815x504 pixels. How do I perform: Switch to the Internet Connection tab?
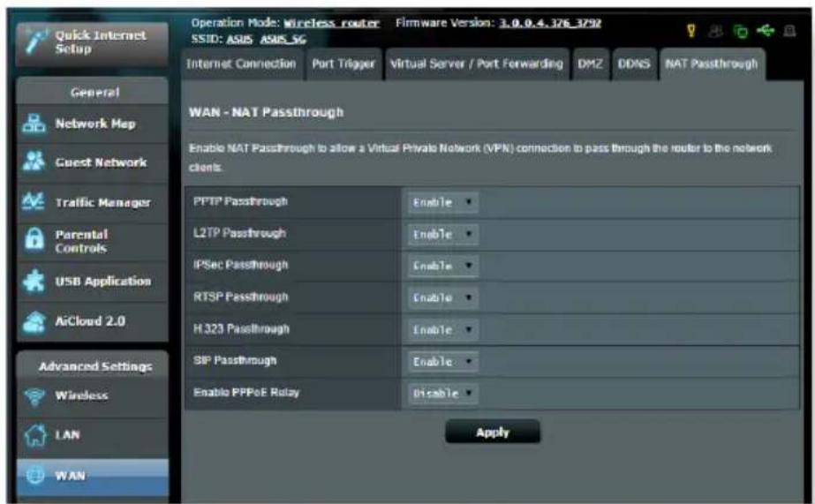(x=241, y=64)
